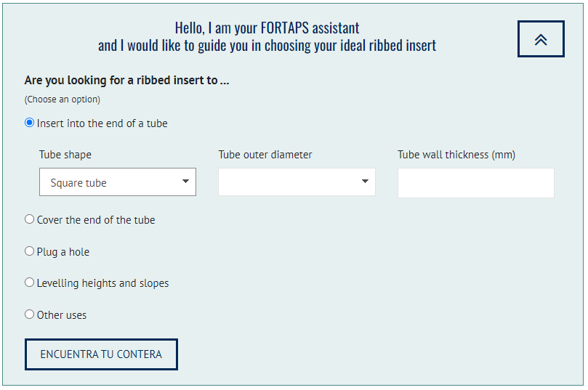Click the "choosing your ideal ribbed insert" subtitle line
Image resolution: width=588 pixels, height=390 pixels.
click(267, 46)
